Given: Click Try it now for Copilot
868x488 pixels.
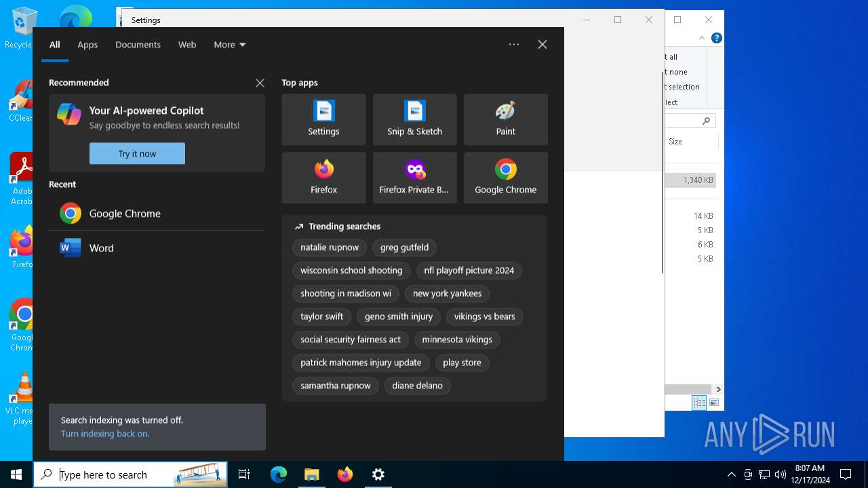Looking at the screenshot, I should click(137, 154).
